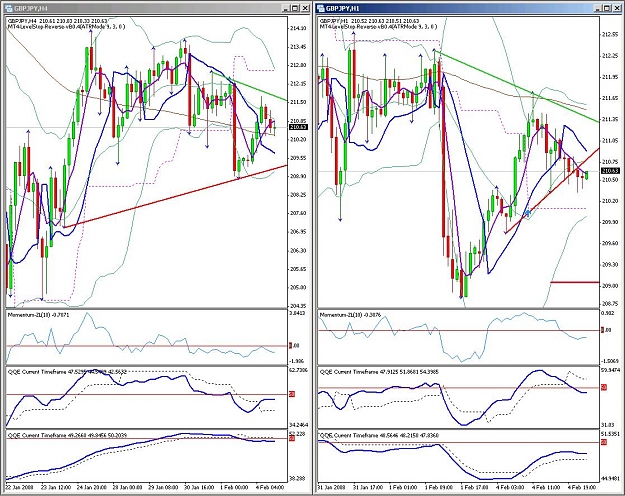
Task: Click the 31 Jan 2008 date on H1 axis
Action: (332, 487)
